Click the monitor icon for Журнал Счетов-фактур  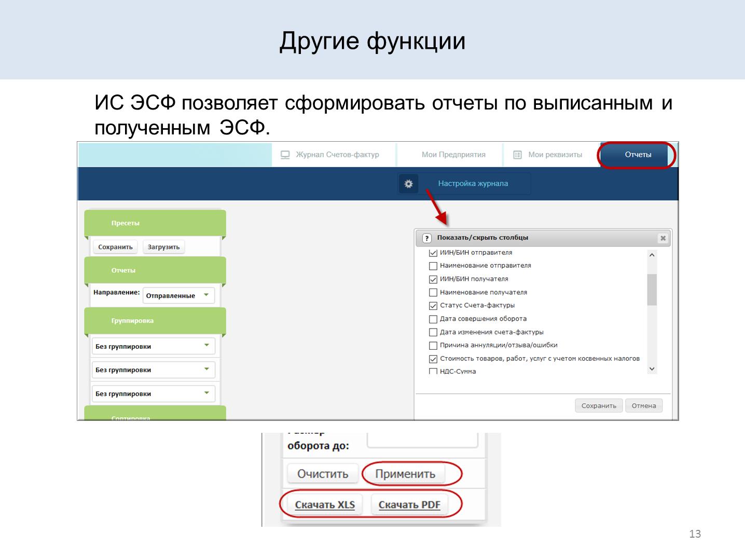[x=285, y=155]
